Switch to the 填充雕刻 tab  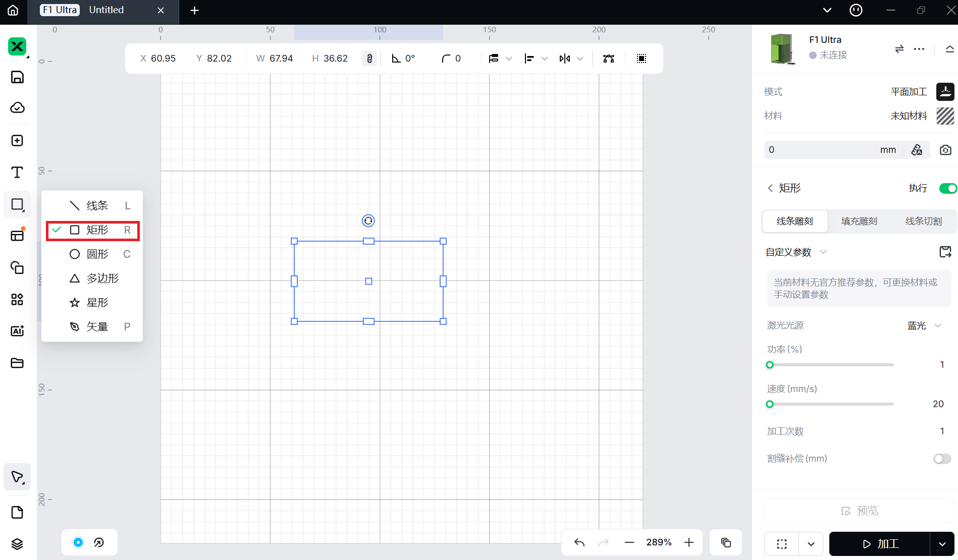click(x=859, y=221)
